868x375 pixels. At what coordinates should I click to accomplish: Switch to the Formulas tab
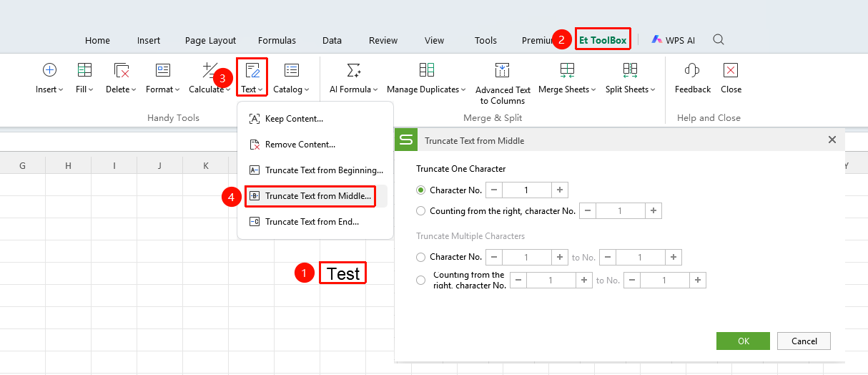tap(277, 40)
